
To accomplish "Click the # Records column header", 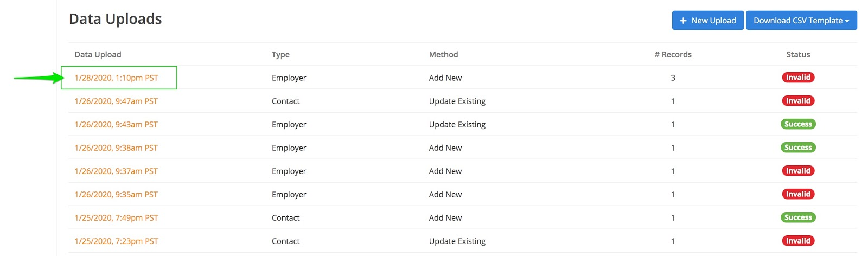I will tap(673, 55).
